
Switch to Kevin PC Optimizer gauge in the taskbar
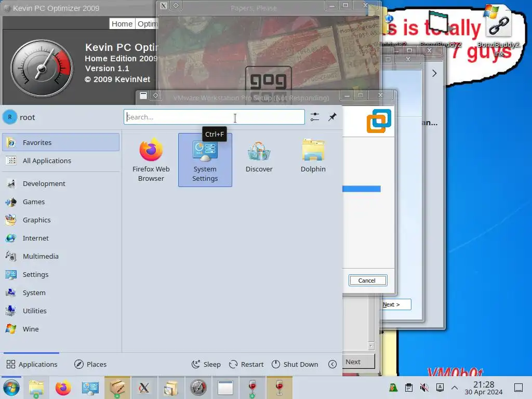(x=198, y=388)
